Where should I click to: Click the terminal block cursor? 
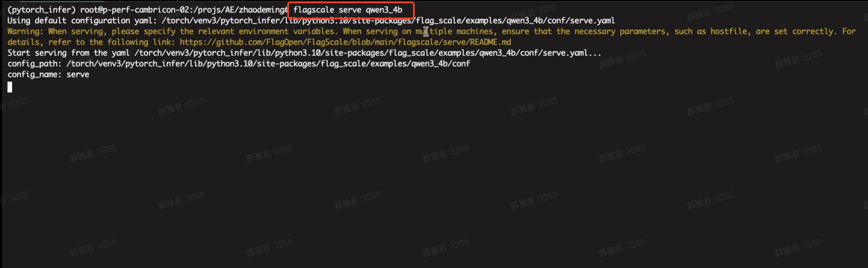coord(10,87)
